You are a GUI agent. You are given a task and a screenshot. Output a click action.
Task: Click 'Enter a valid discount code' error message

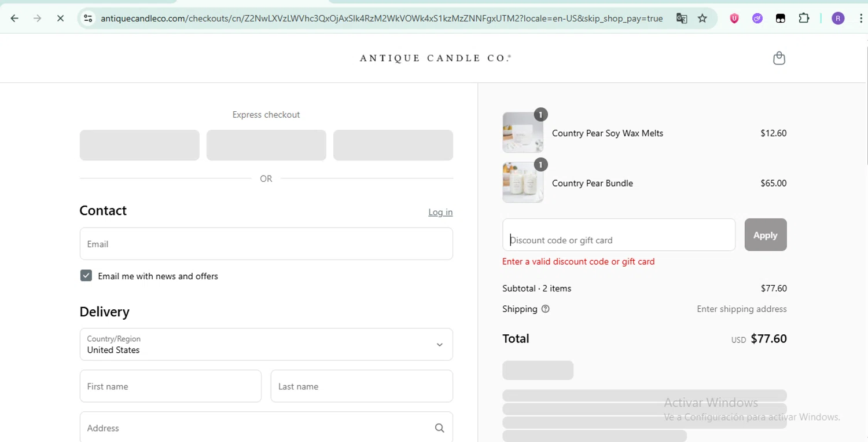(579, 261)
